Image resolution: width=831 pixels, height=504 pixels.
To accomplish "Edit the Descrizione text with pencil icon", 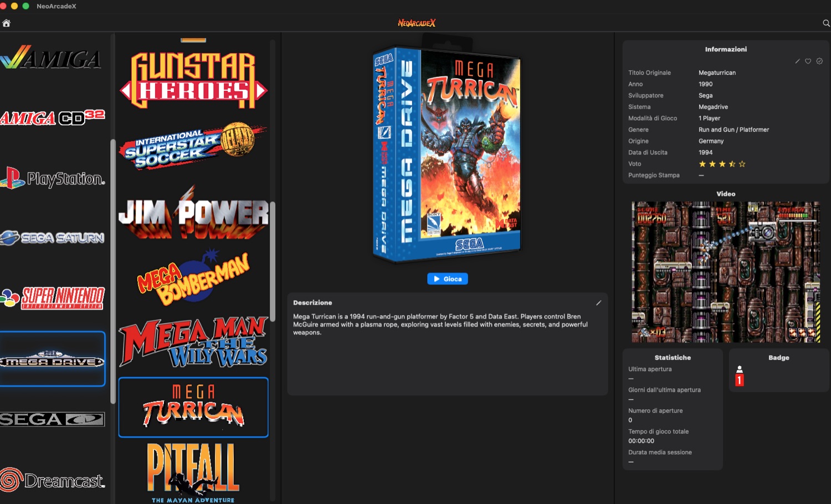I will tap(598, 303).
